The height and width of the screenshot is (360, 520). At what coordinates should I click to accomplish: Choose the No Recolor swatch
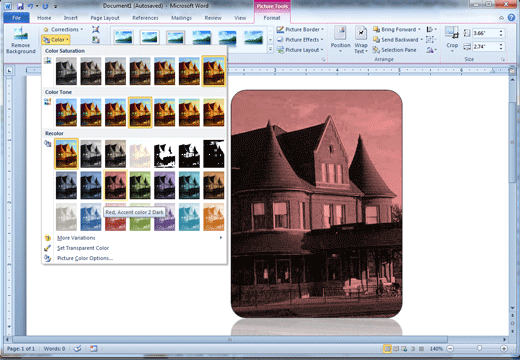(66, 154)
